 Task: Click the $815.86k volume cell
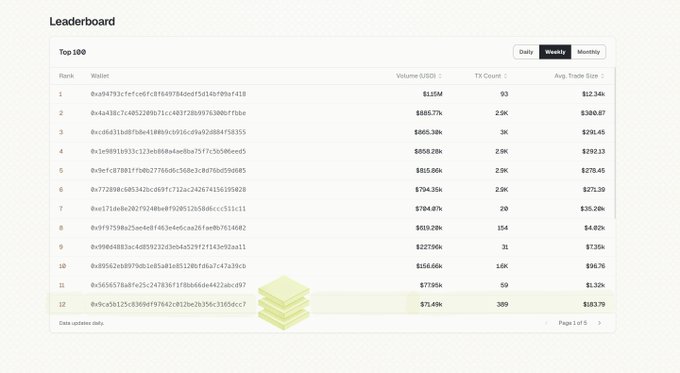[x=429, y=170]
